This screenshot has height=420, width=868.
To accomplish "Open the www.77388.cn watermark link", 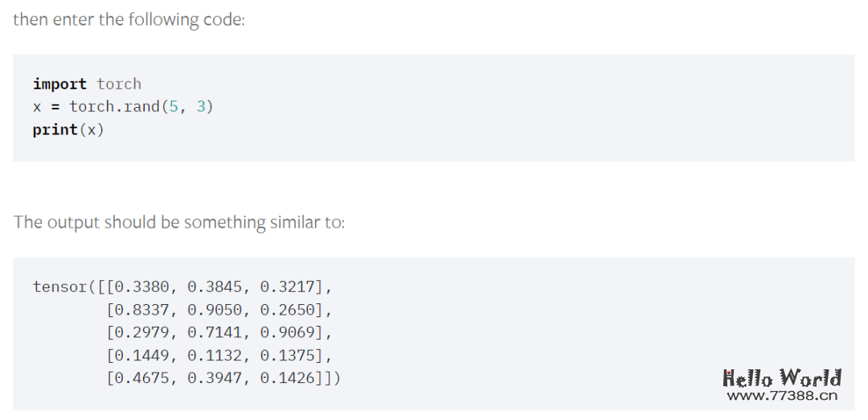I will coord(782,396).
